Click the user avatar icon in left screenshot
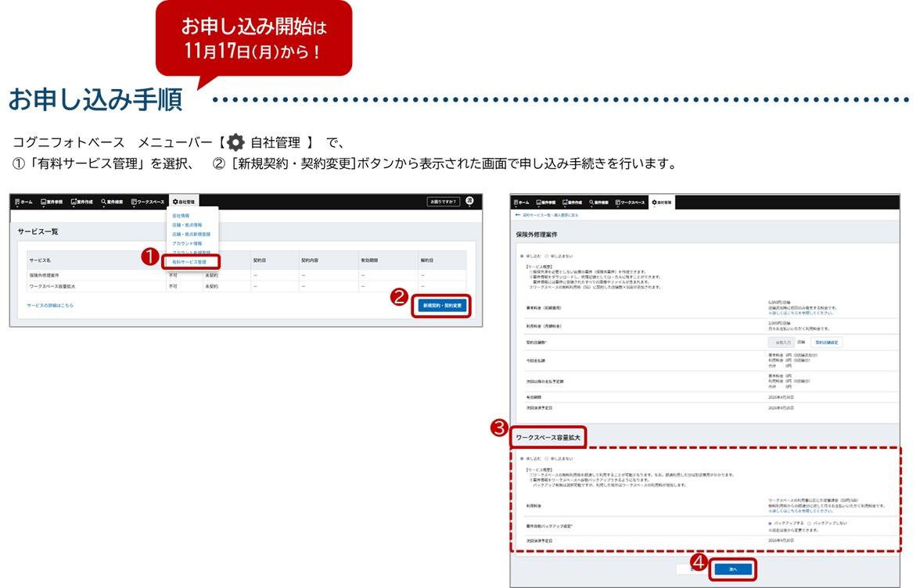Viewport: 920px width, 588px height. pyautogui.click(x=469, y=201)
